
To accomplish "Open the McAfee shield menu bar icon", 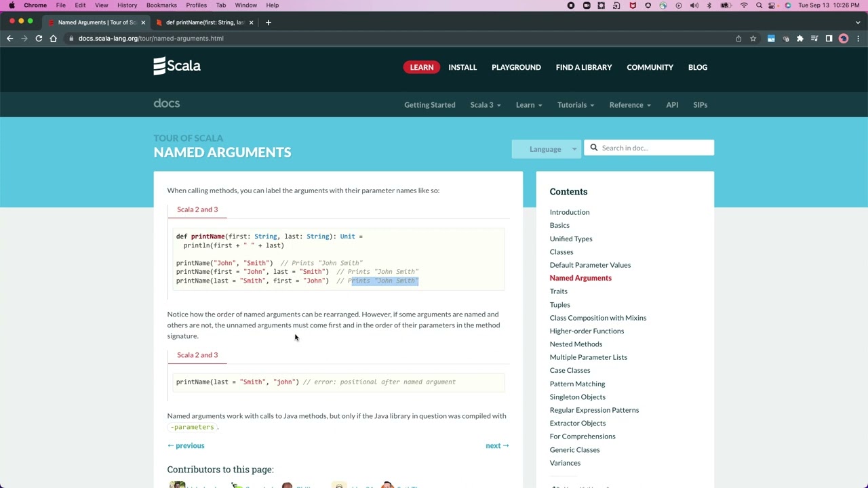I will coord(633,5).
